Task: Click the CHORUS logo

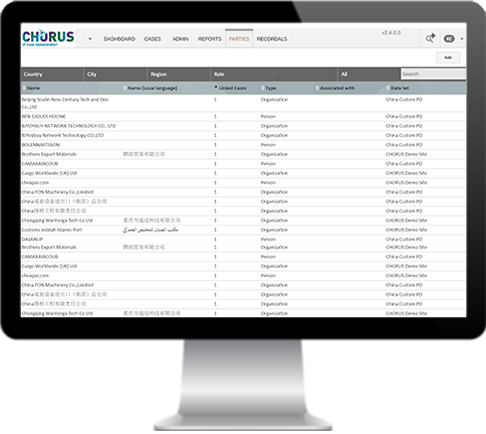Action: [x=48, y=38]
